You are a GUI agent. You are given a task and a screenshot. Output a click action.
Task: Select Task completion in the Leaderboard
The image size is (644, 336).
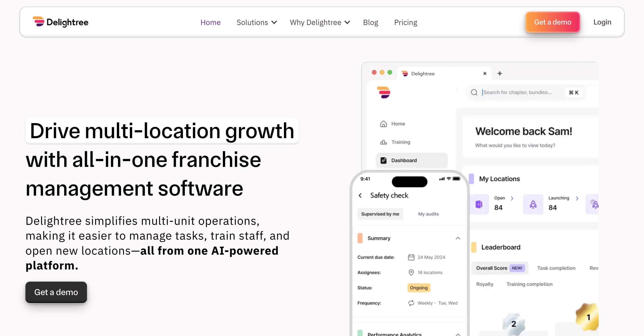point(556,268)
